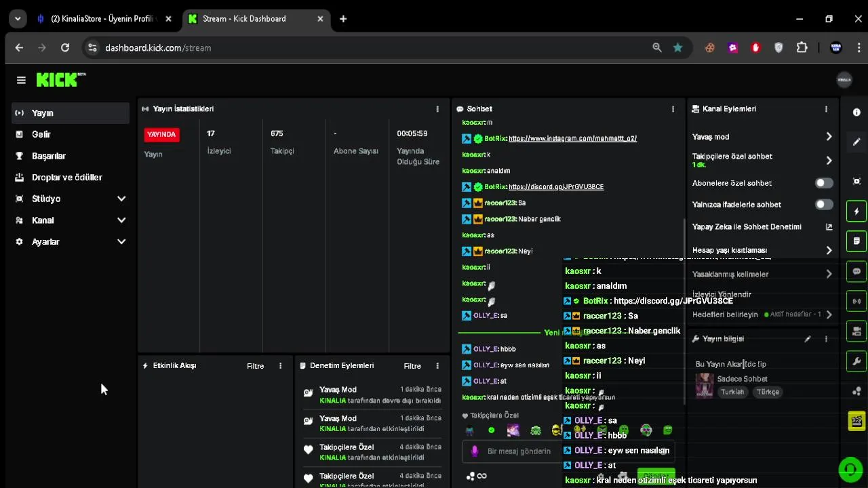Image resolution: width=868 pixels, height=488 pixels.
Task: Click the Sadece Sohbet category thumbnail
Action: coord(705,385)
